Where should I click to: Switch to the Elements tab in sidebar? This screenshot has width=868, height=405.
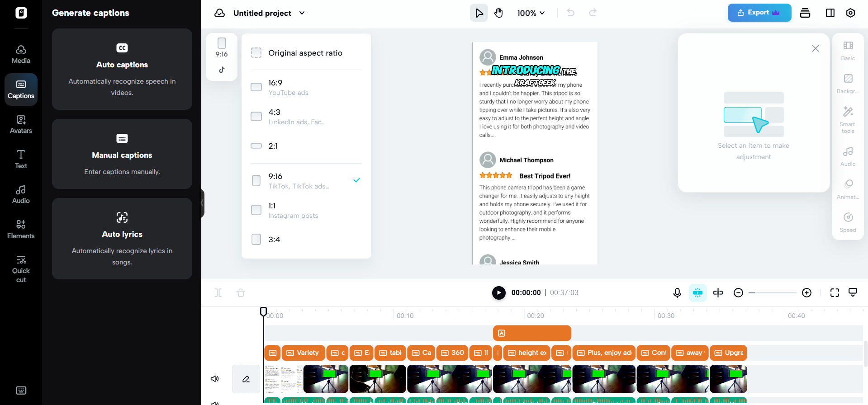click(x=21, y=230)
